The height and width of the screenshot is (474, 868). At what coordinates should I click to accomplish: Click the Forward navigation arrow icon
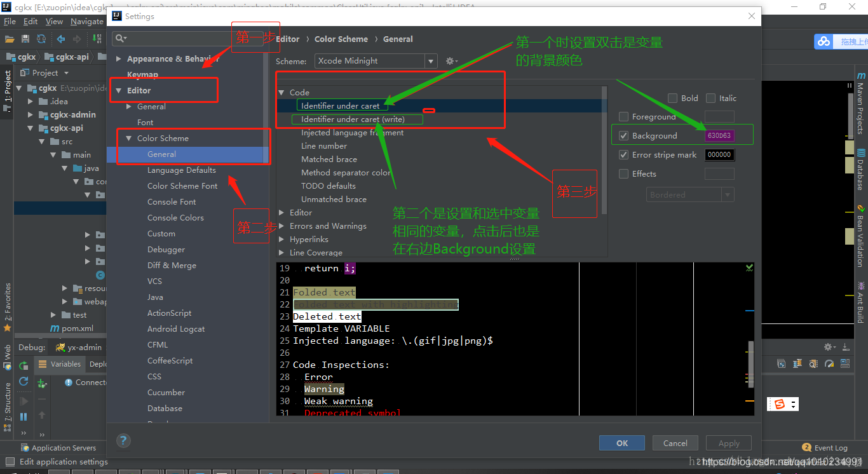pyautogui.click(x=78, y=39)
